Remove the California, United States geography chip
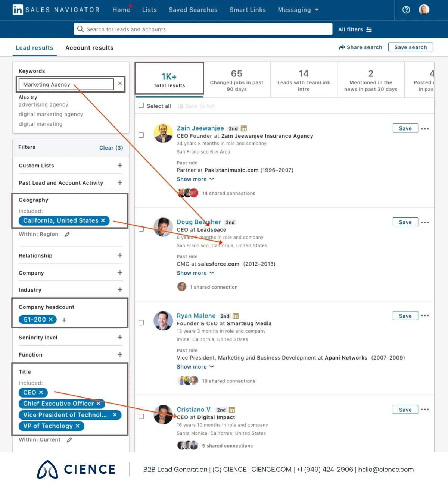The width and height of the screenshot is (448, 486). point(103,220)
